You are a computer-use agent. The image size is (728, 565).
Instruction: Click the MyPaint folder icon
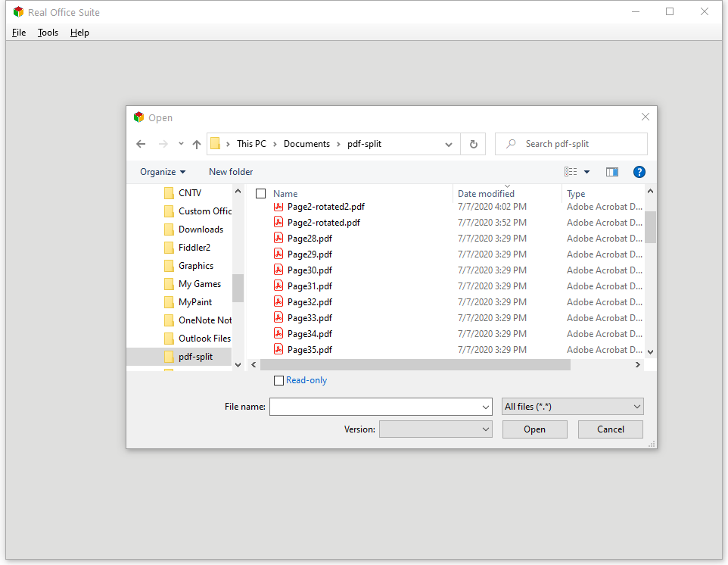[170, 302]
